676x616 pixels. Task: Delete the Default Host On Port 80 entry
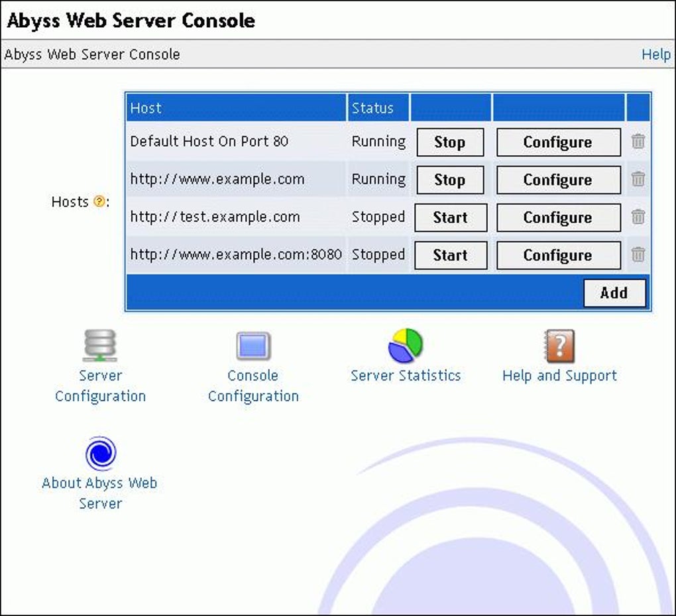tap(638, 141)
